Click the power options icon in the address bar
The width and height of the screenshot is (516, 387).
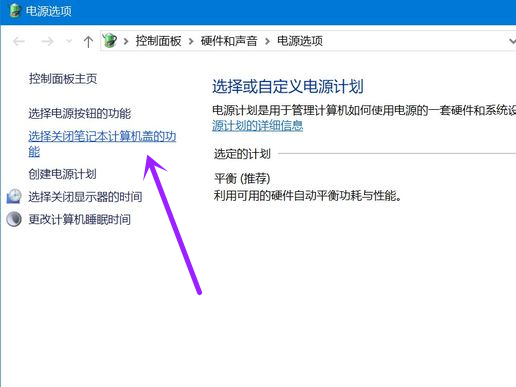click(109, 41)
